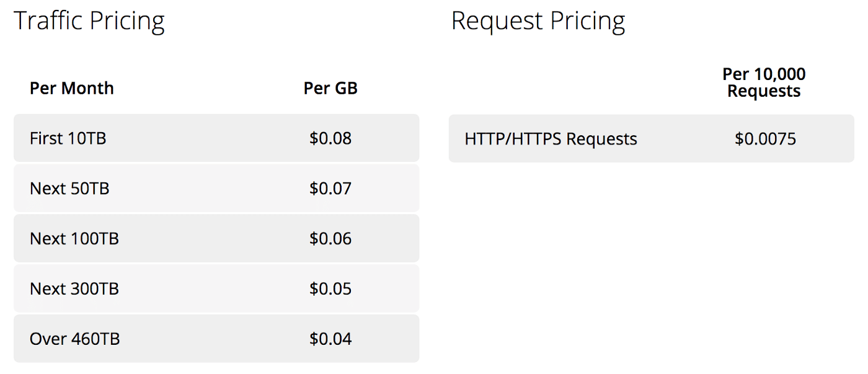Select the Over 460TB tier label
868x374 pixels.
pyautogui.click(x=75, y=339)
